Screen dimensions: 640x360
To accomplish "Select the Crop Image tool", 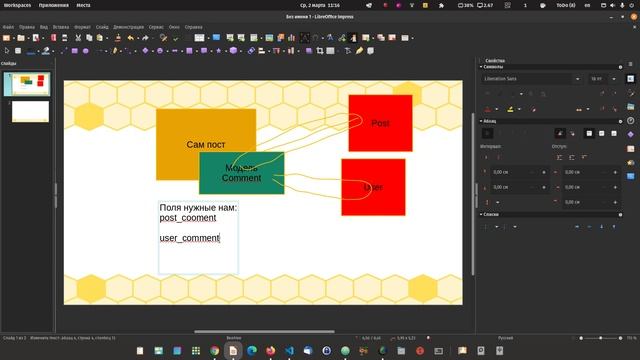I will pos(320,51).
